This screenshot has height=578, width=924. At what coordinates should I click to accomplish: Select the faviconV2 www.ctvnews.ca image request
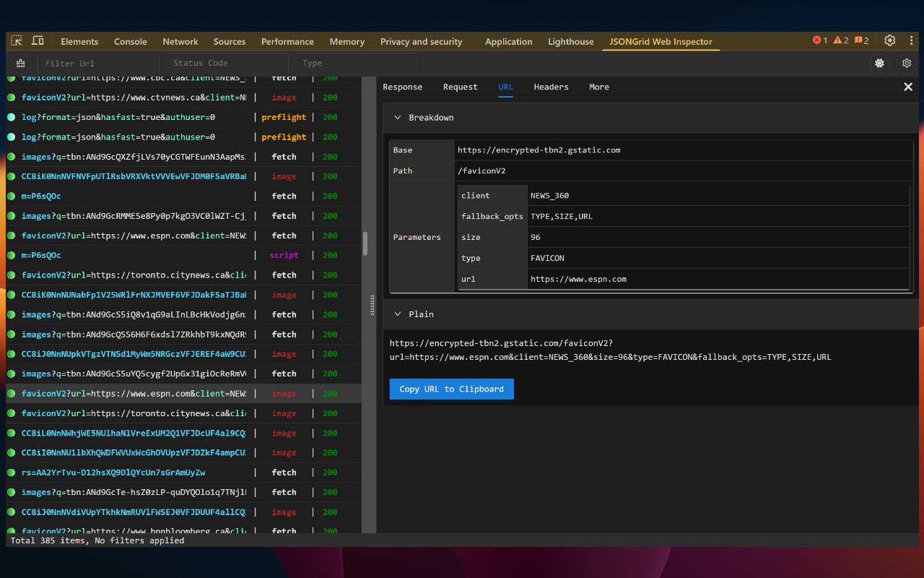point(184,98)
